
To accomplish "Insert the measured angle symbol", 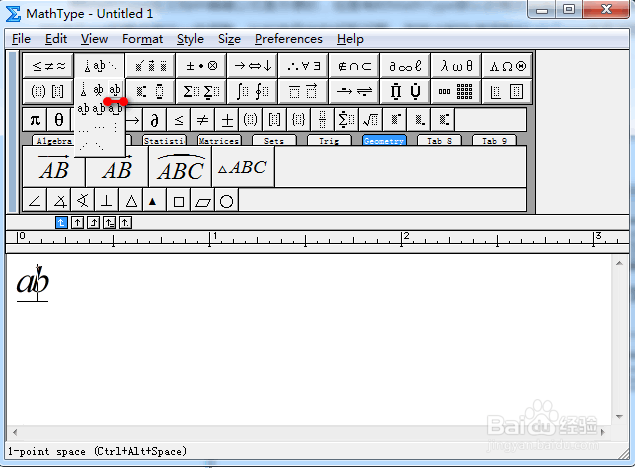I will click(x=59, y=200).
